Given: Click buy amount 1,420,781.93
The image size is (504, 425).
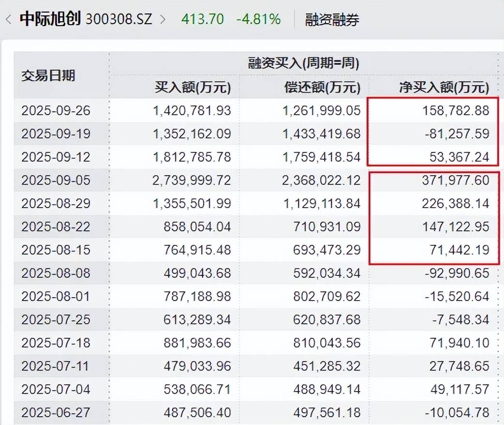Looking at the screenshot, I should (x=192, y=111).
